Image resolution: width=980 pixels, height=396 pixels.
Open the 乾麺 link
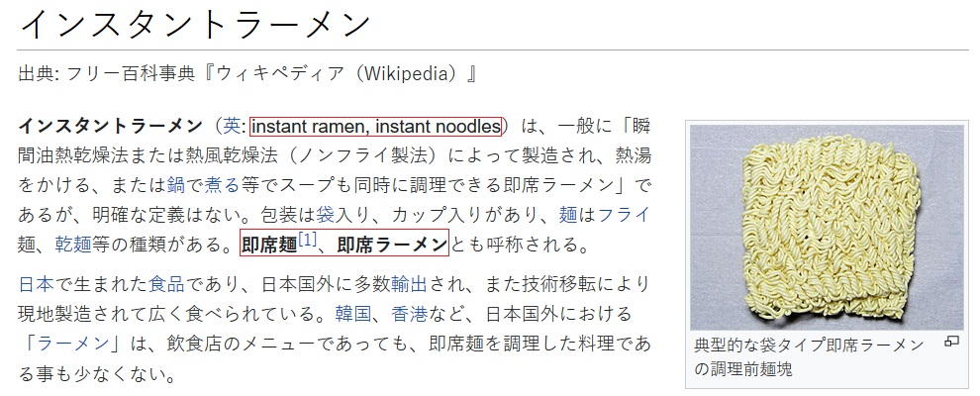point(73,243)
